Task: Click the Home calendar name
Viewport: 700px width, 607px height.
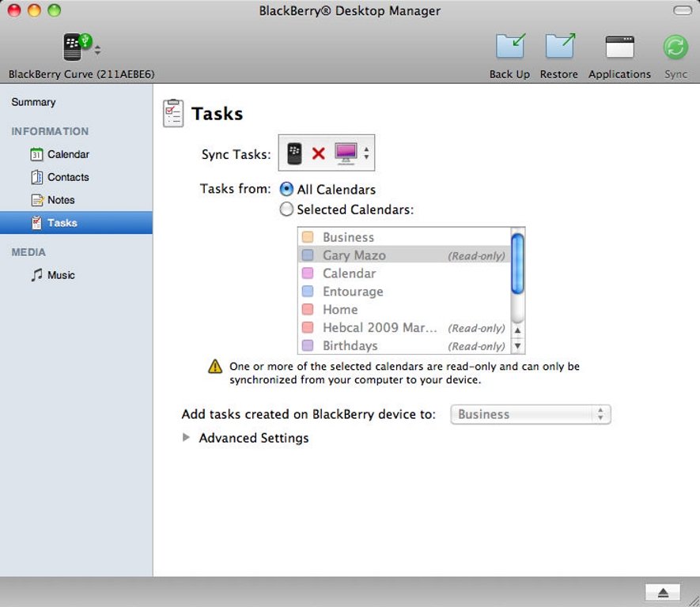Action: [340, 309]
